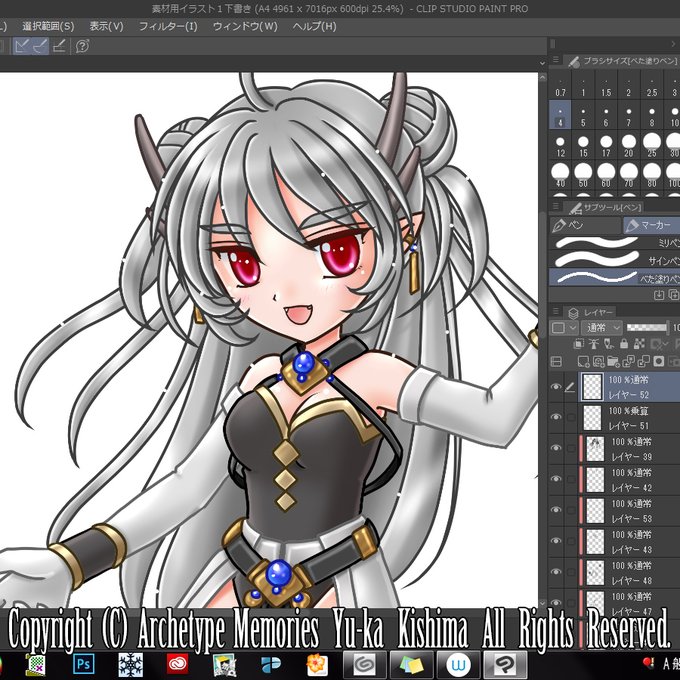Open the sub tool panel menu icon
This screenshot has width=680, height=680.
click(556, 207)
